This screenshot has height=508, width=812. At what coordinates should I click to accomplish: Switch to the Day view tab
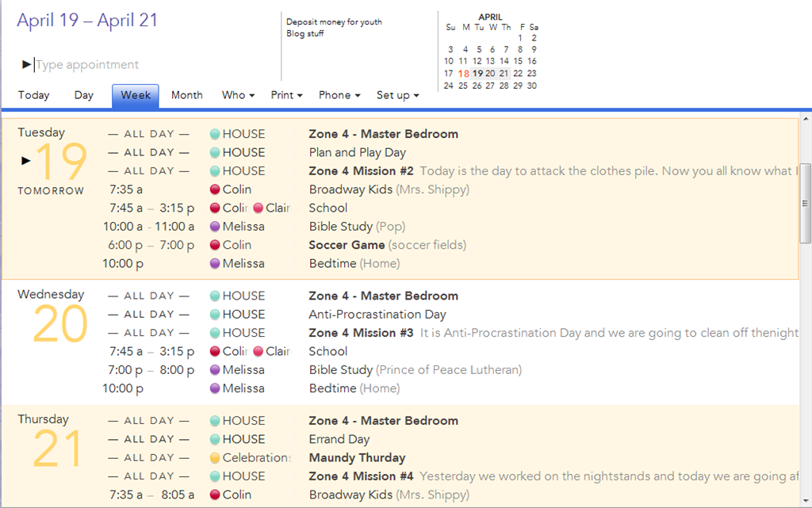[84, 95]
